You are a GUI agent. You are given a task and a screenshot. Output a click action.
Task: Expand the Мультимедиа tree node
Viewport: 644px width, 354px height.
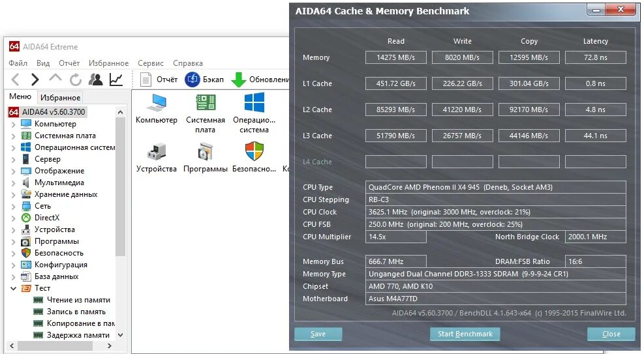pos(13,183)
